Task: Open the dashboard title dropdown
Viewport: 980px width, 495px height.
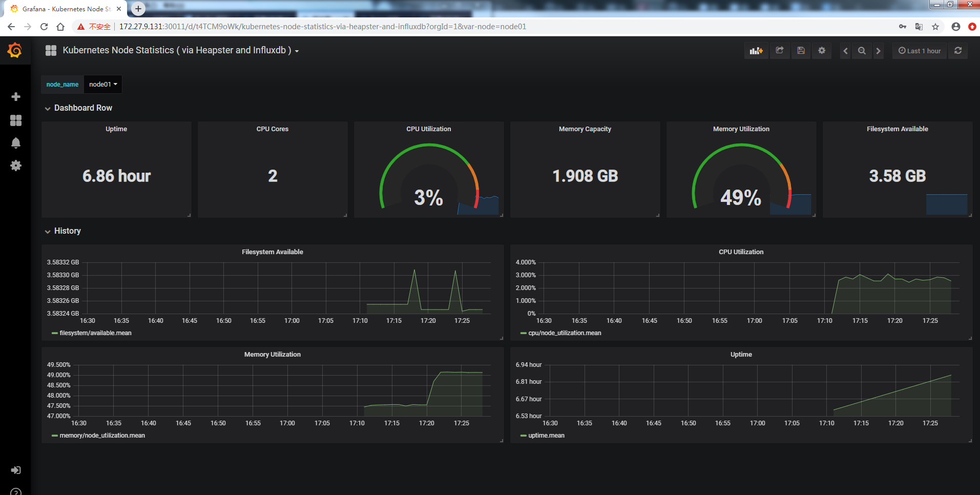Action: click(181, 50)
